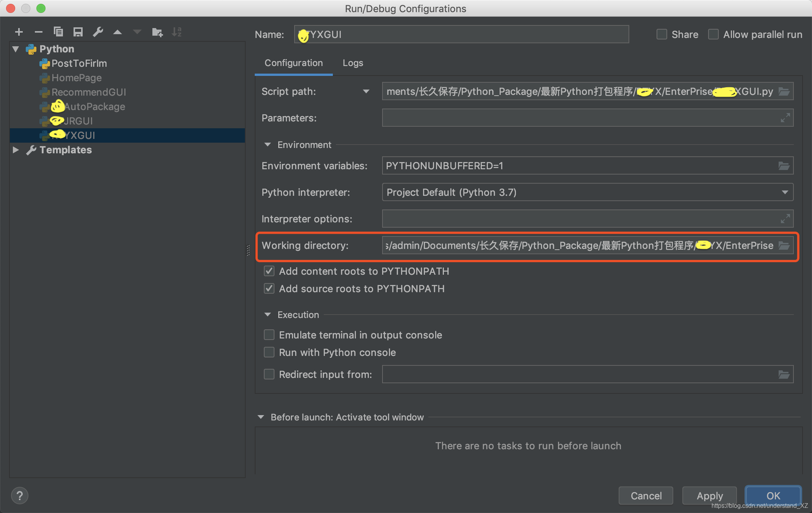Screen dimensions: 812x513
Task: Click the Add New Configuration plus icon
Action: coord(19,32)
